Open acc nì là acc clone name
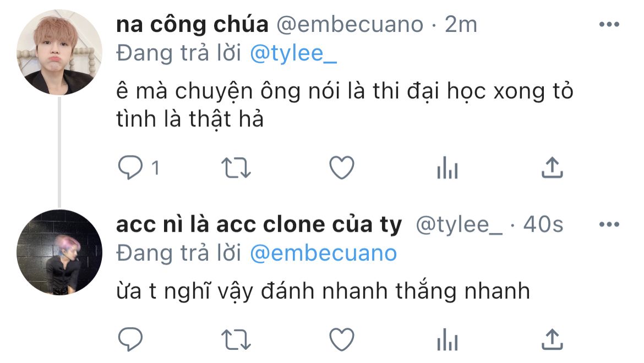Image resolution: width=644 pixels, height=363 pixels. point(259,224)
